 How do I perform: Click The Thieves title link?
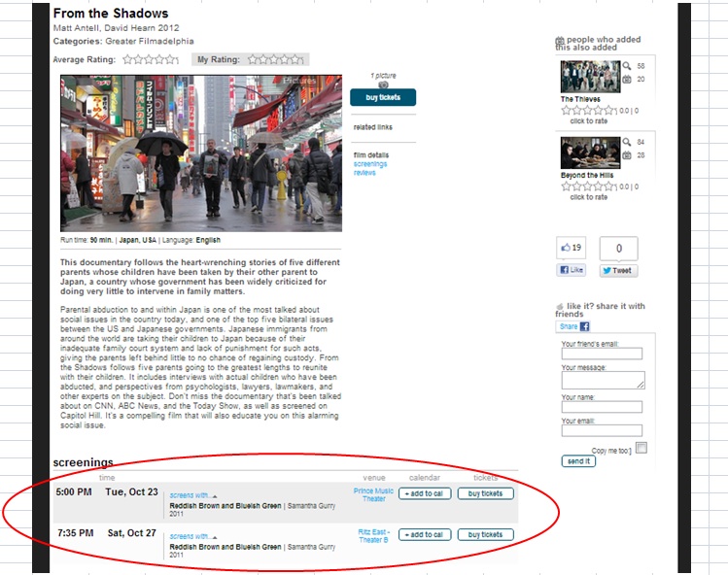pyautogui.click(x=580, y=99)
